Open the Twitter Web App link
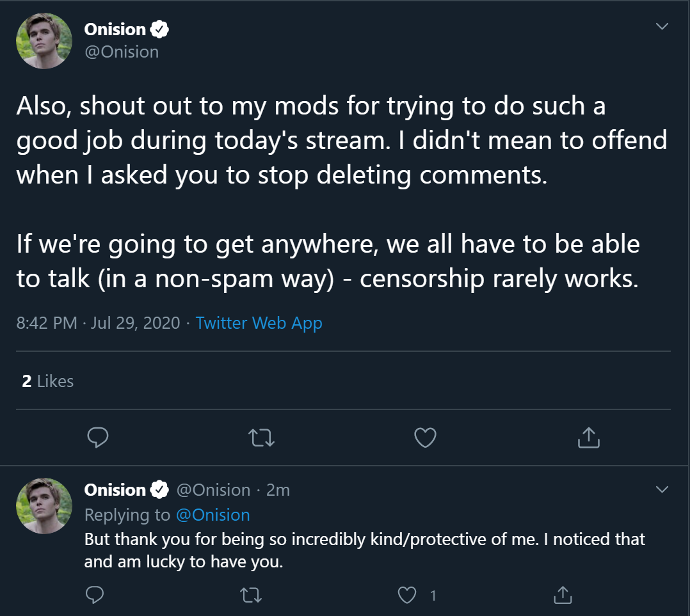Image resolution: width=690 pixels, height=616 pixels. pos(259,323)
